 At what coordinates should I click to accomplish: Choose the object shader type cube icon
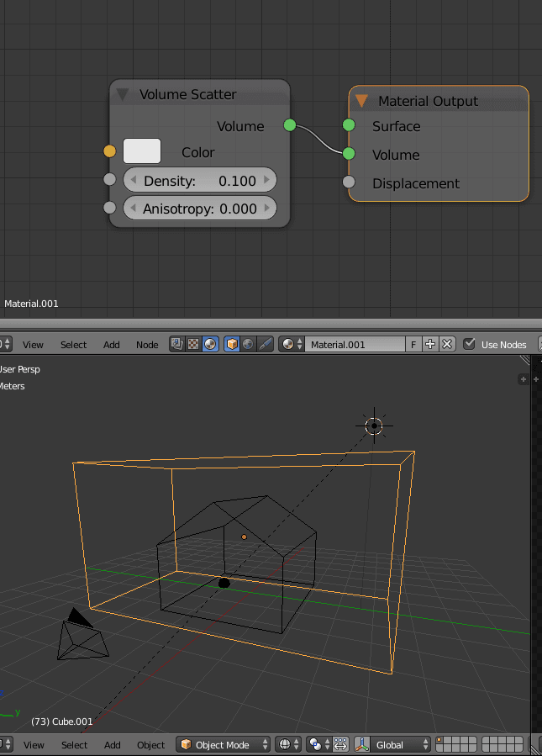point(233,344)
